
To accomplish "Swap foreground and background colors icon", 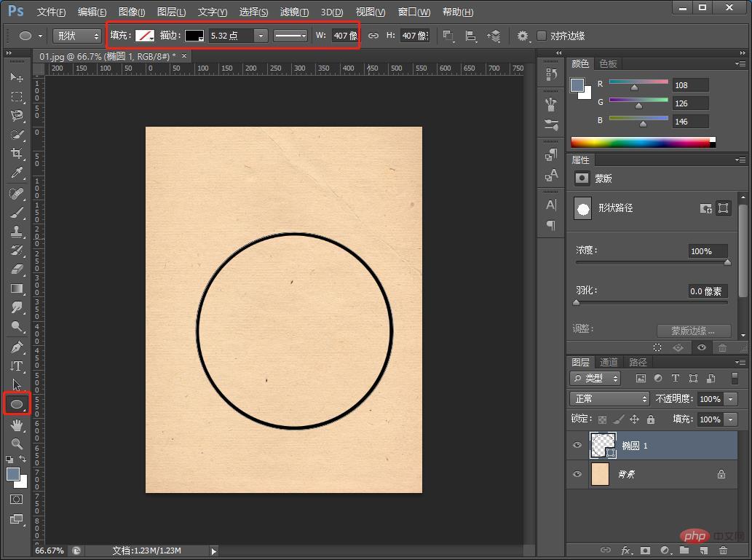I will click(x=23, y=459).
